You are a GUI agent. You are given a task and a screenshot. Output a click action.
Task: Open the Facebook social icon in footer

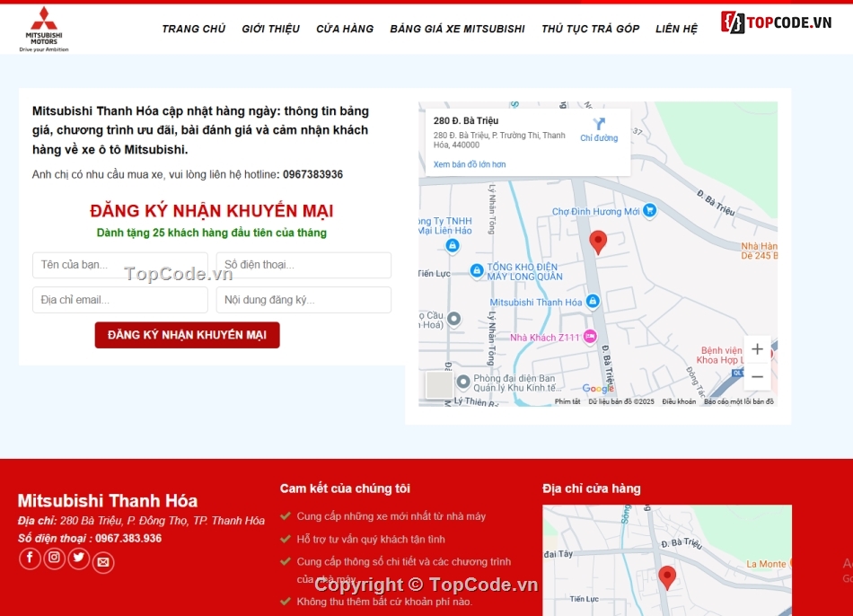[x=30, y=558]
